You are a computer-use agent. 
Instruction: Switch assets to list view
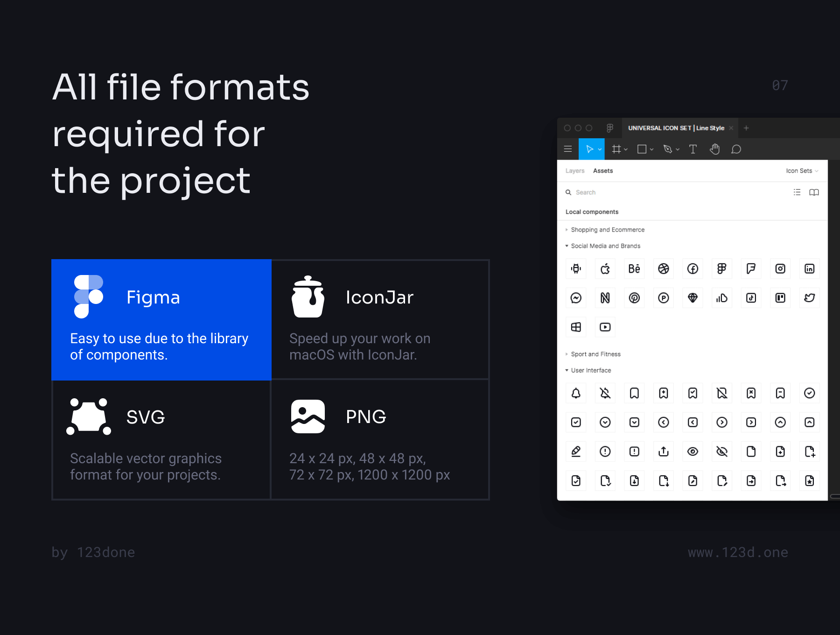797,192
